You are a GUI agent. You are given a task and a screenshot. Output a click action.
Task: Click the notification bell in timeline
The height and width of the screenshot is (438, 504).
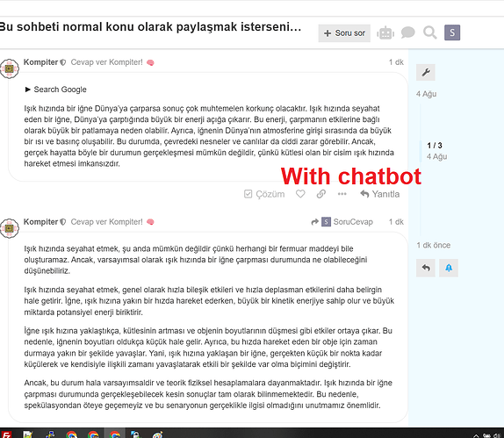coord(449,268)
